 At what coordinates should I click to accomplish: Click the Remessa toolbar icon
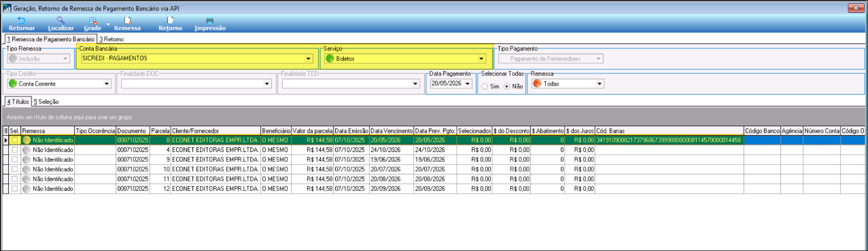(127, 24)
